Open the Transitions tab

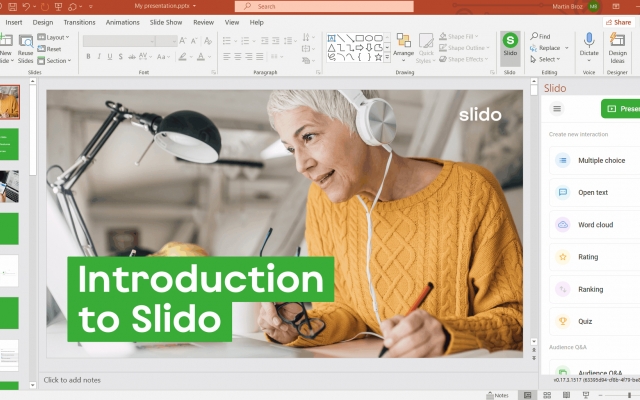click(x=79, y=22)
